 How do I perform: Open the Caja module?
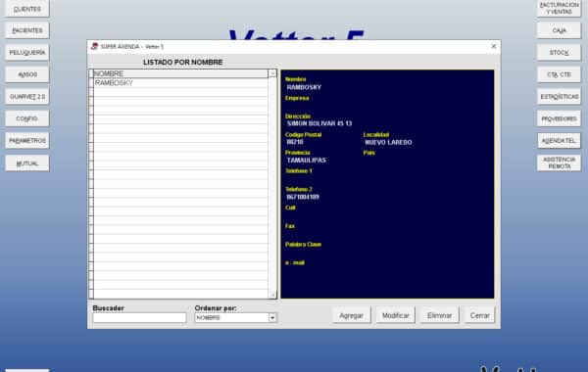(x=559, y=30)
